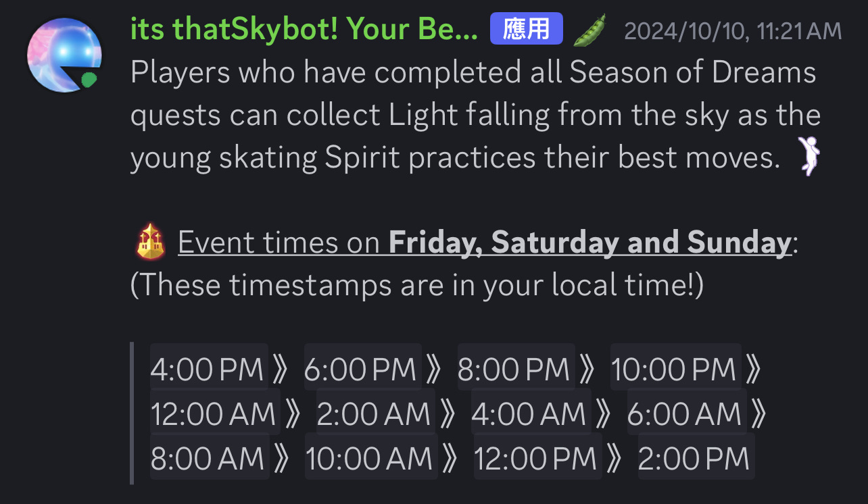Click the 12:00 AM timestamp chip
Image resolution: width=868 pixels, height=504 pixels.
tap(215, 413)
